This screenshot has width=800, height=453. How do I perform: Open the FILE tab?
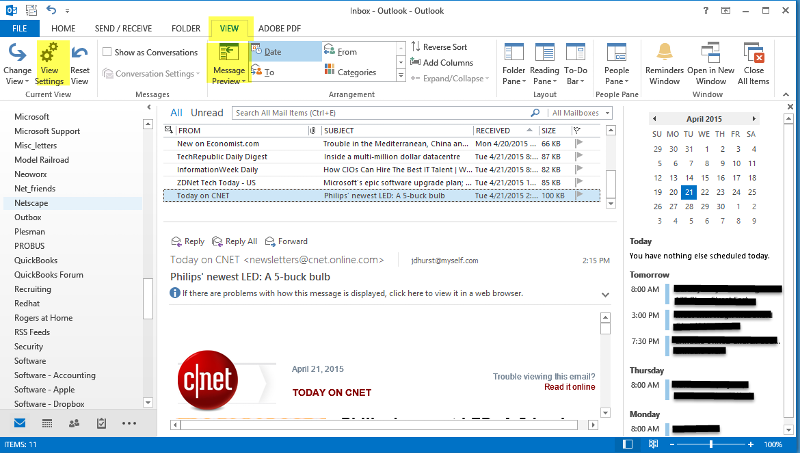tap(20, 29)
